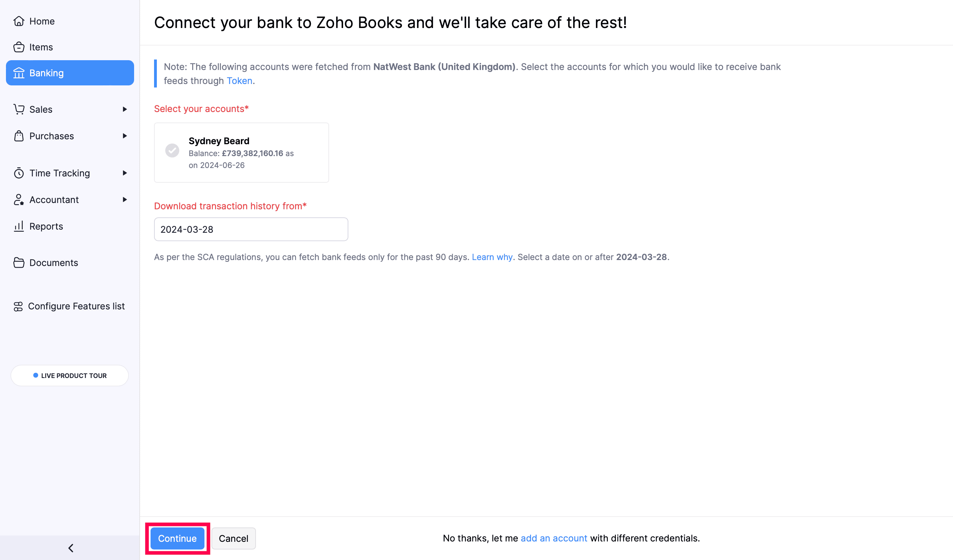Click the transaction history date field
The image size is (953, 560).
point(251,229)
